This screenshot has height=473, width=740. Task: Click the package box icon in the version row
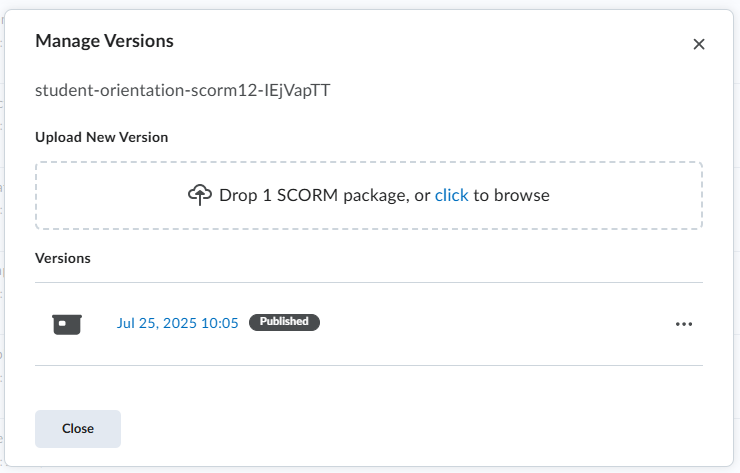pos(67,324)
